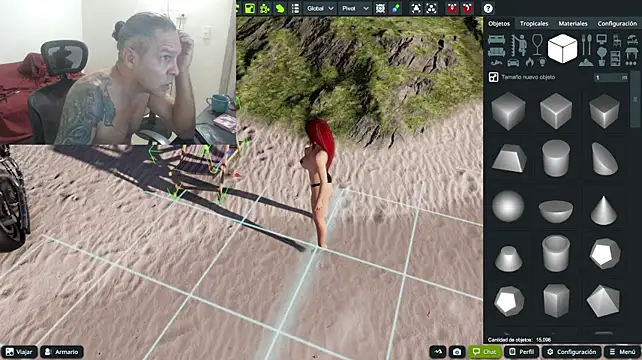The width and height of the screenshot is (642, 360).
Task: Switch to the Tropicales tab
Action: [x=534, y=24]
